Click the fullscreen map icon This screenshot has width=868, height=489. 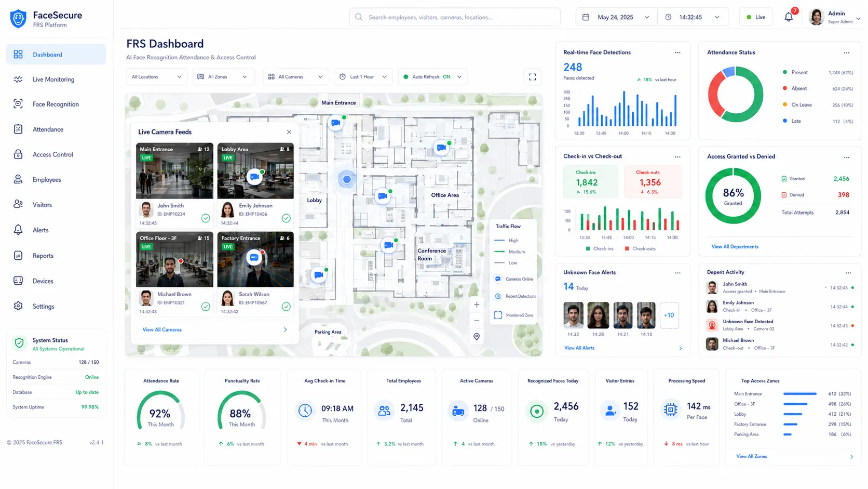coord(532,77)
